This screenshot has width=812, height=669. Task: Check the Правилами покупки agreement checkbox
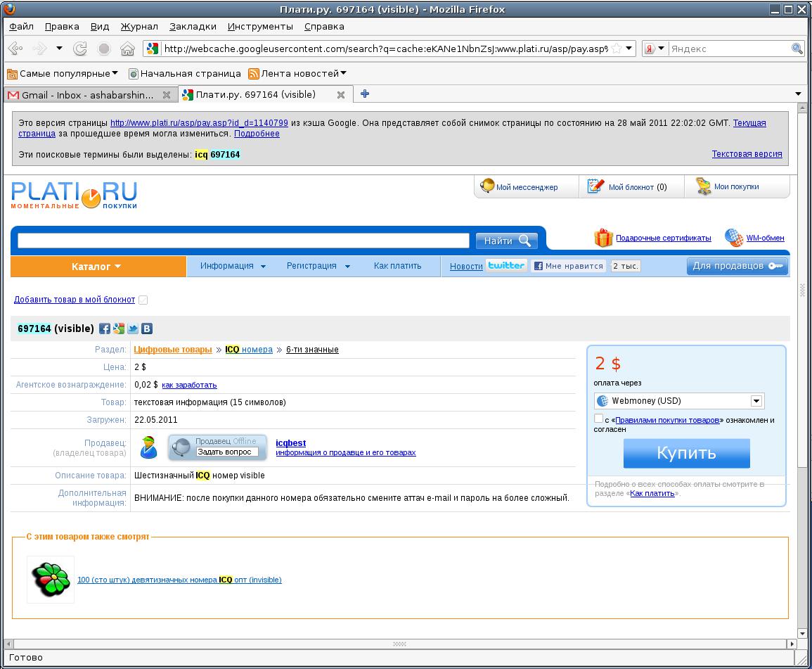(599, 419)
